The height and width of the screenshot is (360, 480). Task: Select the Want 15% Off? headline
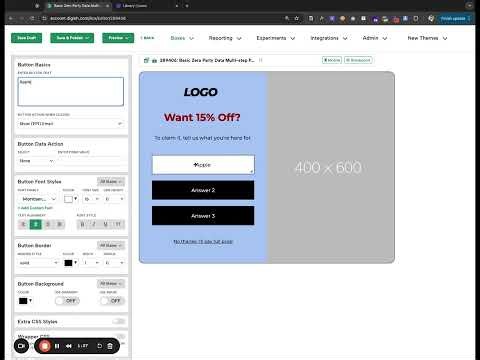point(202,117)
